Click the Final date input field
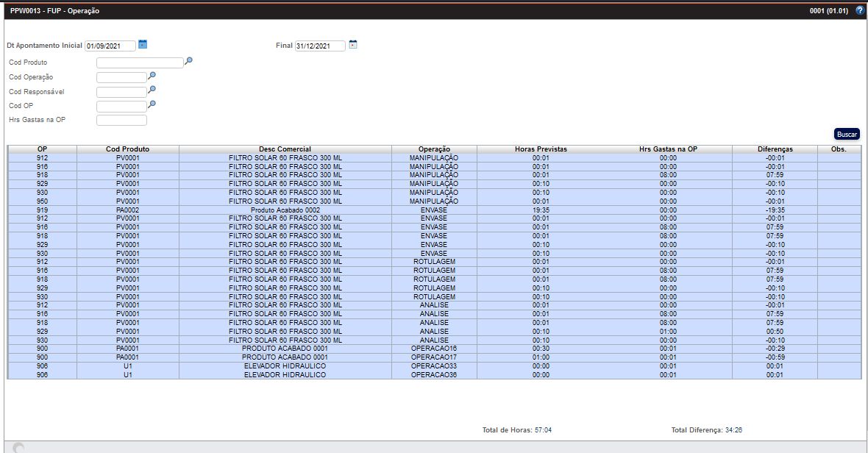The height and width of the screenshot is (453, 868). coord(320,46)
